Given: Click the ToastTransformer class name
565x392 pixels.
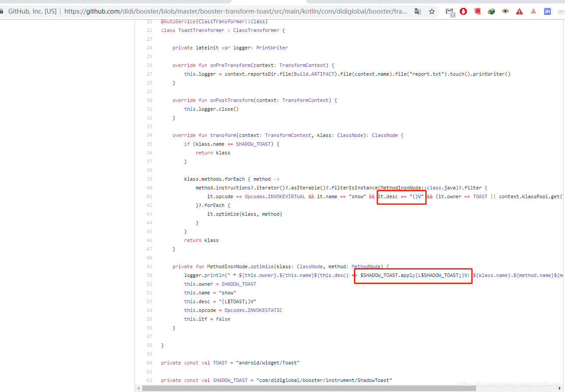Looking at the screenshot, I should 201,30.
